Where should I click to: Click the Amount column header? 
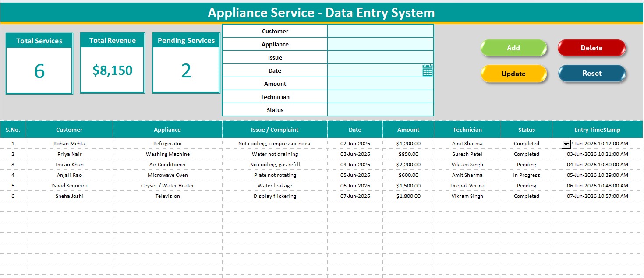pyautogui.click(x=408, y=130)
